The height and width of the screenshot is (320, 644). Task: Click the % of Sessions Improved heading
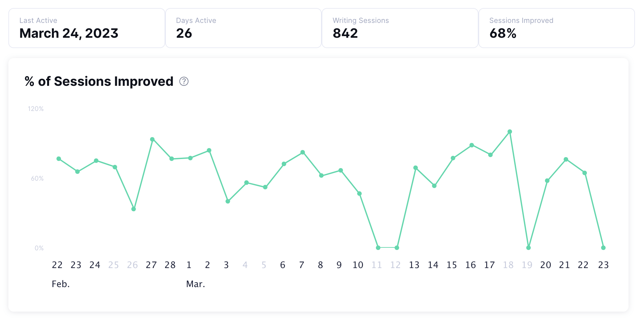click(x=99, y=81)
